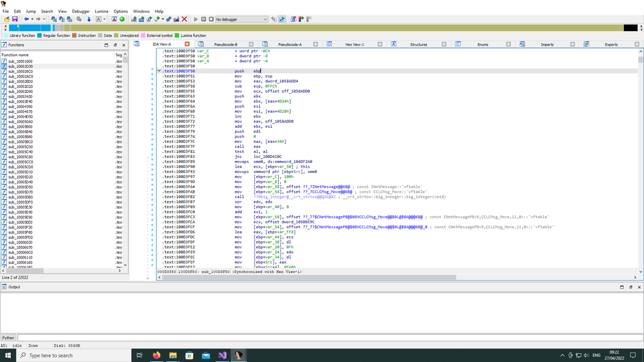Click 'loc_100D410C' jump target text
The image size is (644, 362).
[x=268, y=156]
